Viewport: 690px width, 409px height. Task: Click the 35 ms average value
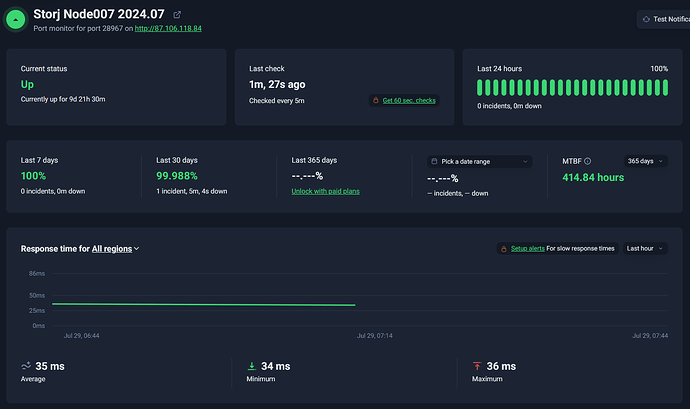50,366
